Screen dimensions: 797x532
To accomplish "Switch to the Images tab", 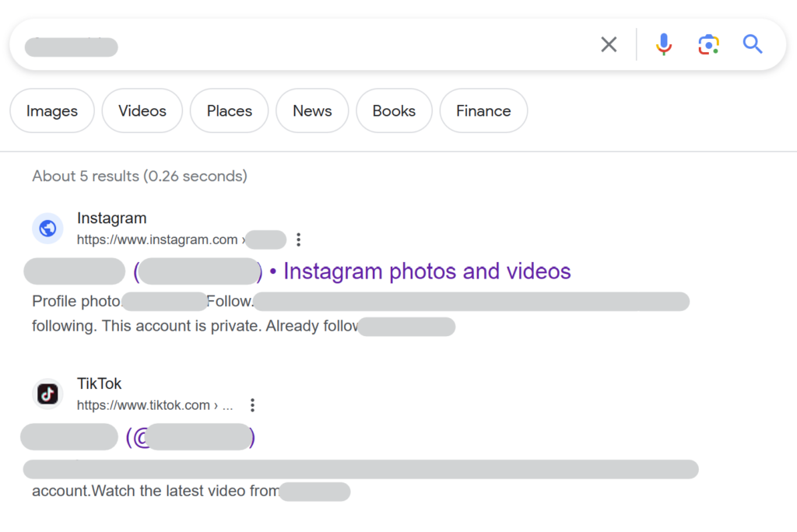I will coord(51,110).
